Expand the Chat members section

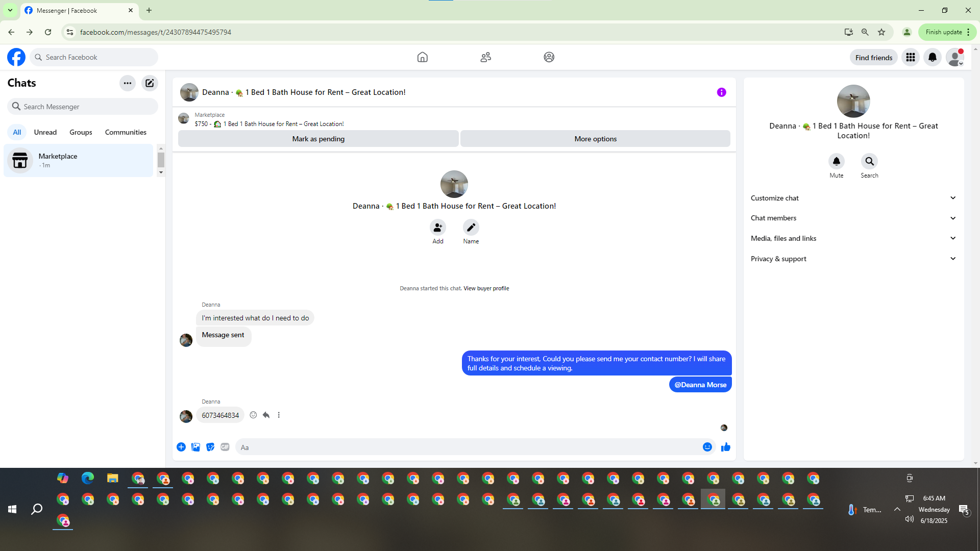853,218
